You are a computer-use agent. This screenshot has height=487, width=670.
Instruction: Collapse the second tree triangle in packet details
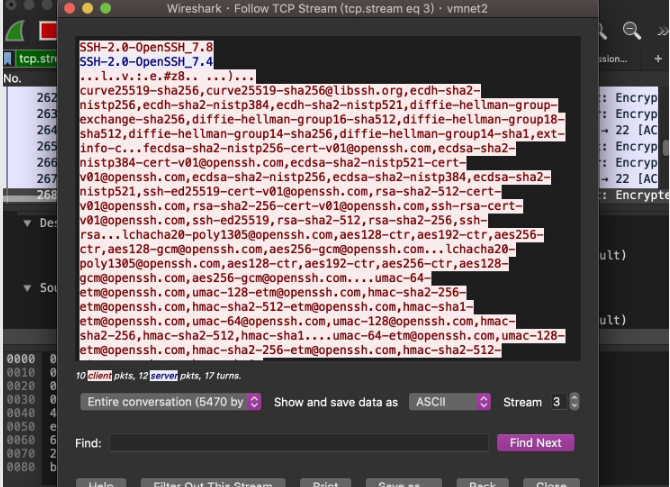click(x=27, y=288)
